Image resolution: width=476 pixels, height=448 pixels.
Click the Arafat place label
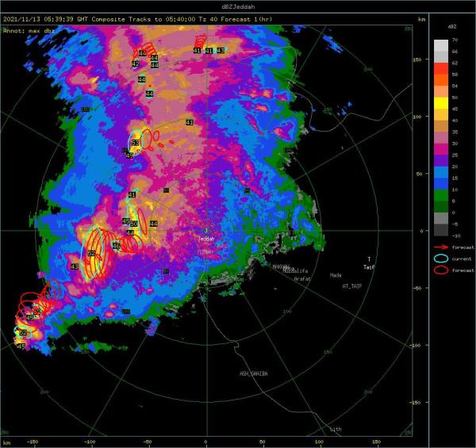[302, 278]
